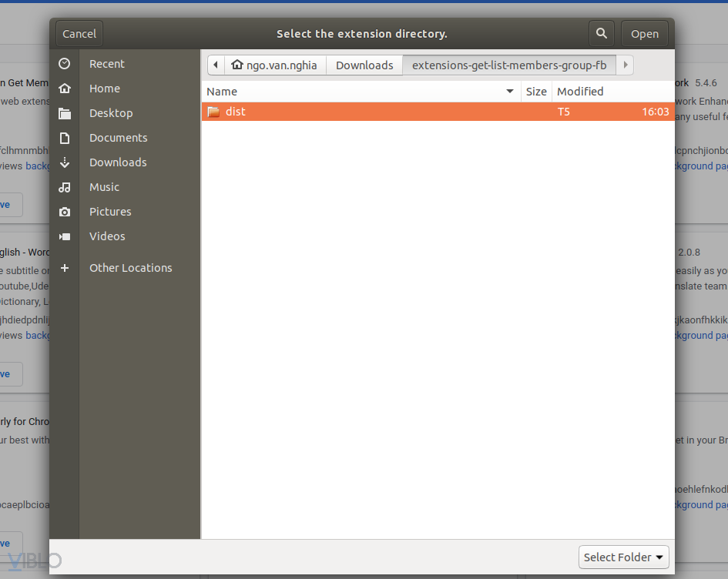Select Recent in the sidebar
The width and height of the screenshot is (728, 579).
coord(107,64)
